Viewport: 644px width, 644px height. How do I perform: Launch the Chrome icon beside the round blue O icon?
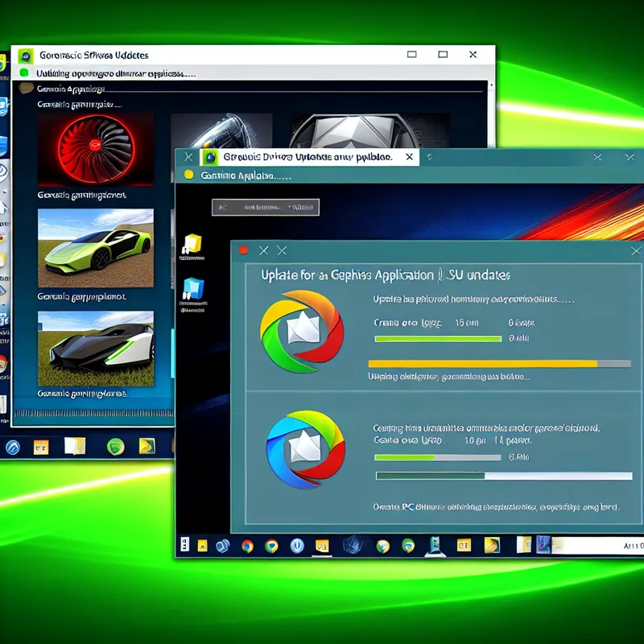pyautogui.click(x=271, y=546)
